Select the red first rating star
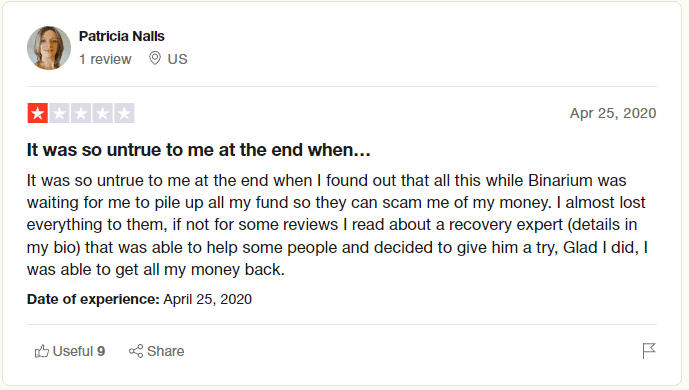Screen dimensions: 689x390 [x=38, y=113]
